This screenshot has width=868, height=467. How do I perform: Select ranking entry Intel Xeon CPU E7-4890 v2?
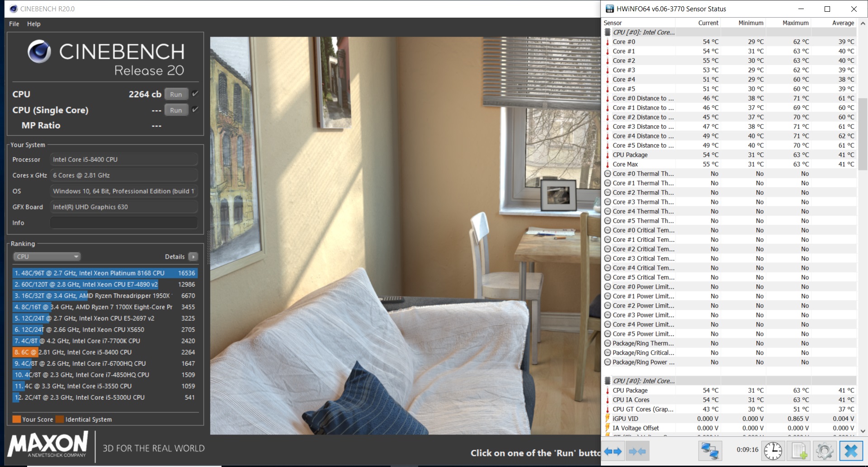pyautogui.click(x=105, y=284)
